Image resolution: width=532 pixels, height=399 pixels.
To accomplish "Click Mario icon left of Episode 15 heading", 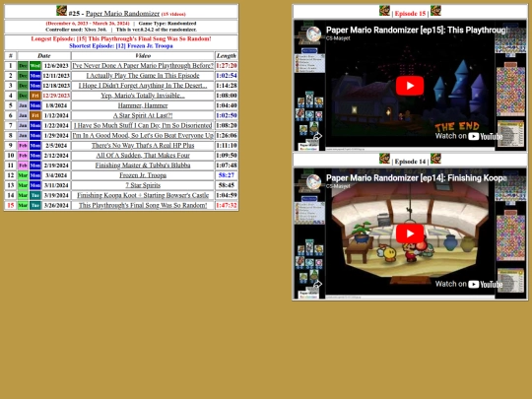I will coord(384,11).
